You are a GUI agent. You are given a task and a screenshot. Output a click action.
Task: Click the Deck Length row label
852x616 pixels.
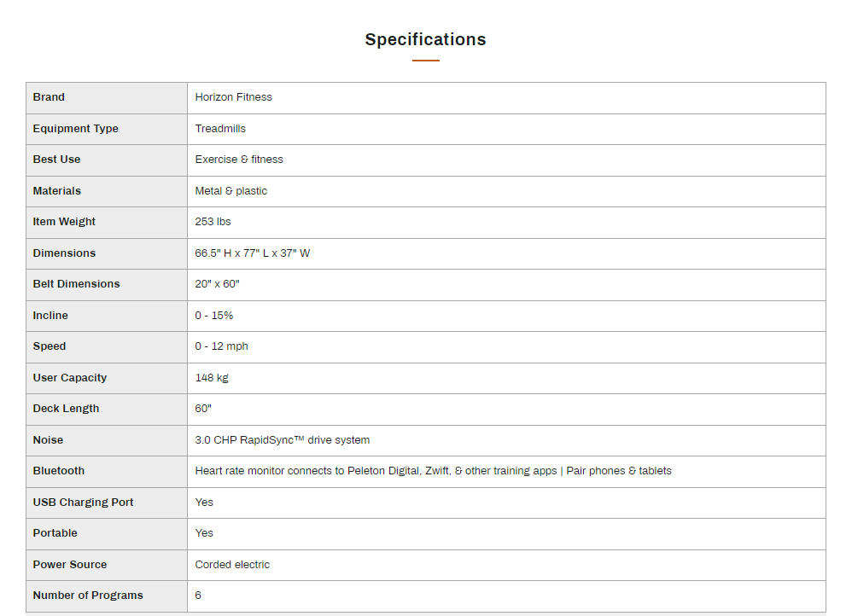(66, 409)
